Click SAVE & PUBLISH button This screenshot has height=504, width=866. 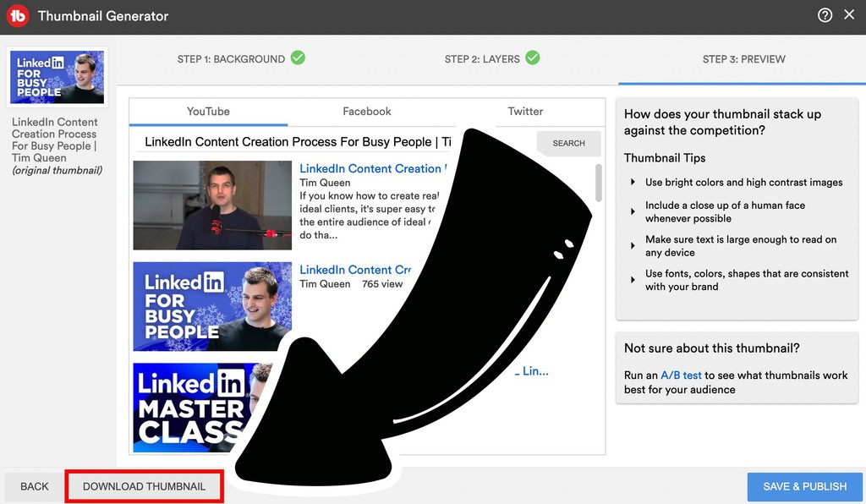[x=805, y=486]
